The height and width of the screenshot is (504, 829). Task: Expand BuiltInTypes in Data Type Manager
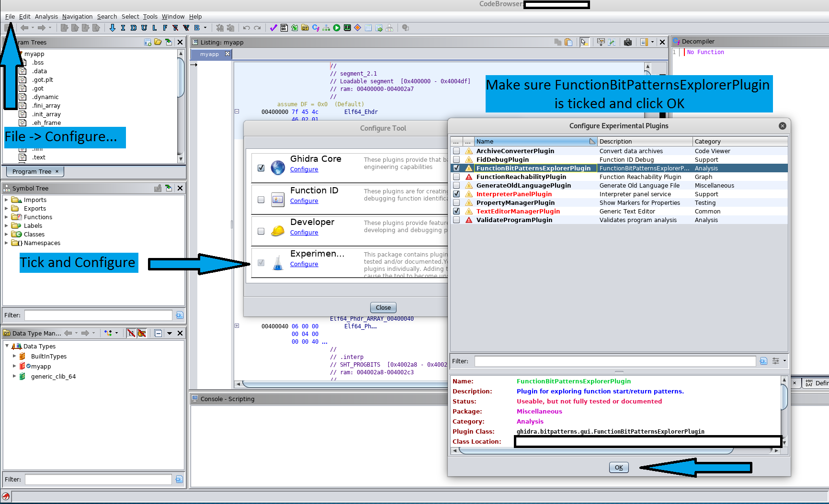(x=14, y=356)
